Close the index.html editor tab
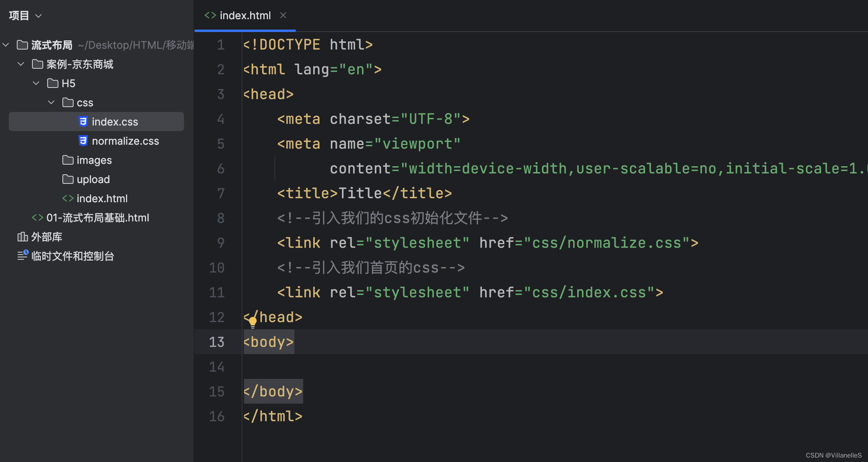This screenshot has width=868, height=462. point(283,15)
